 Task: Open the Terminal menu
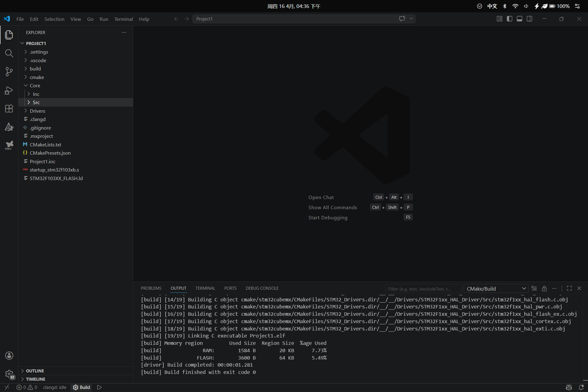click(x=123, y=19)
